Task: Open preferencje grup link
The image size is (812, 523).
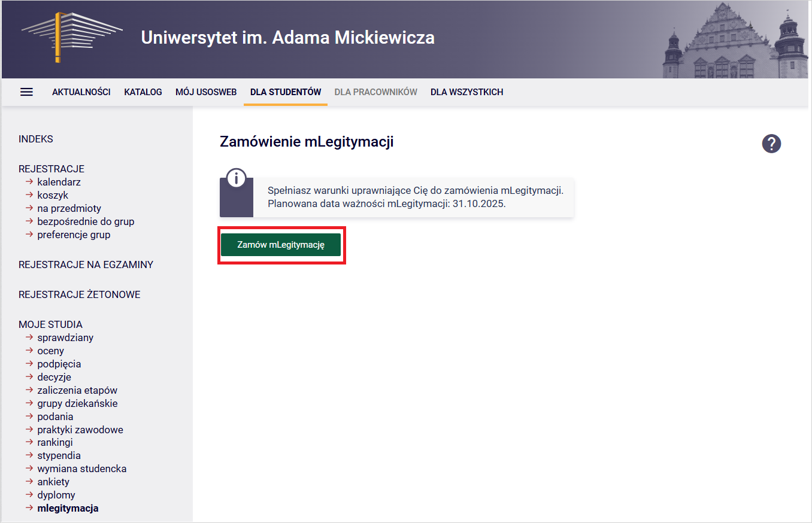Action: (74, 235)
